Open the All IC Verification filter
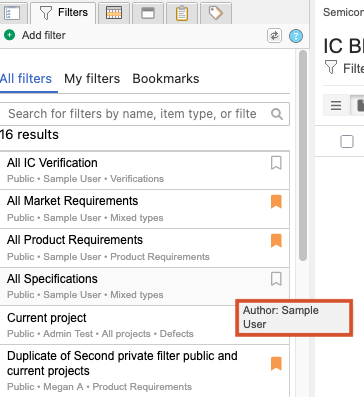This screenshot has width=364, height=397. (x=144, y=170)
